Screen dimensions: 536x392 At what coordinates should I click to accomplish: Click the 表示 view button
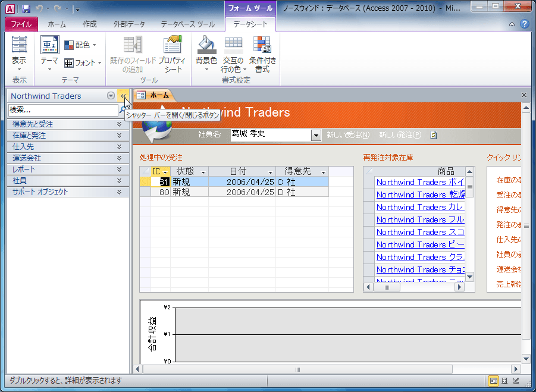19,54
